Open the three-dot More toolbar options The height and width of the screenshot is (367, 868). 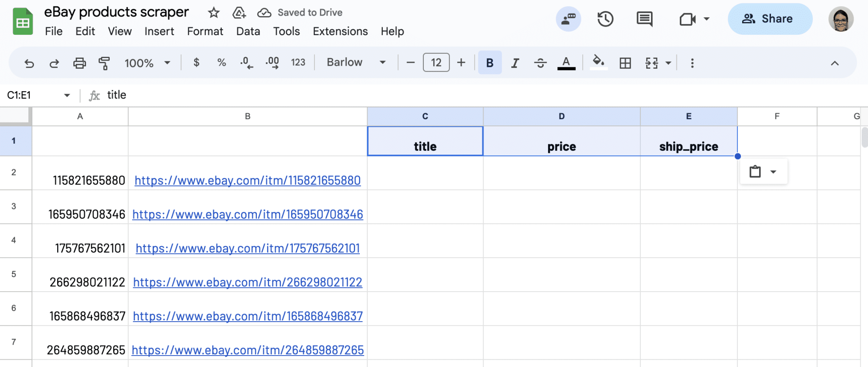[692, 63]
